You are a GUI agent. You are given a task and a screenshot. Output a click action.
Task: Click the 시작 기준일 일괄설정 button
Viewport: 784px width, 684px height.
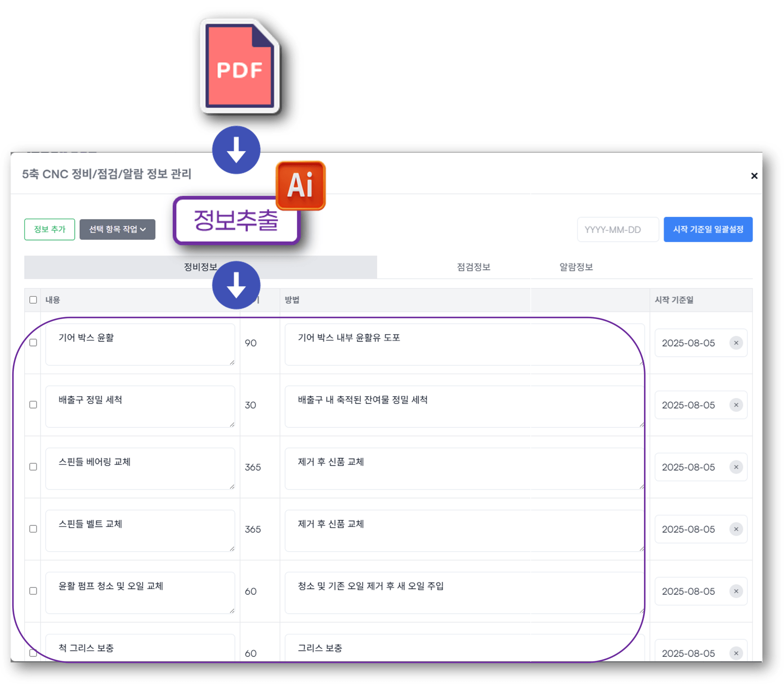tap(708, 229)
